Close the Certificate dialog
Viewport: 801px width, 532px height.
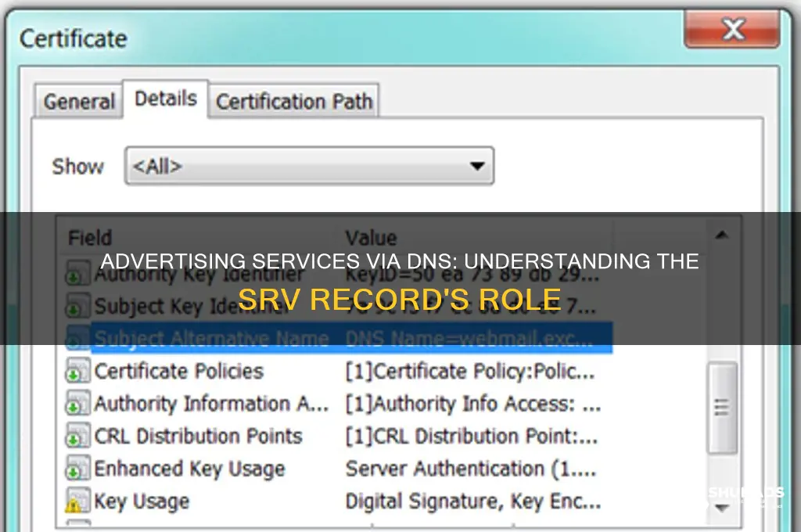click(732, 30)
